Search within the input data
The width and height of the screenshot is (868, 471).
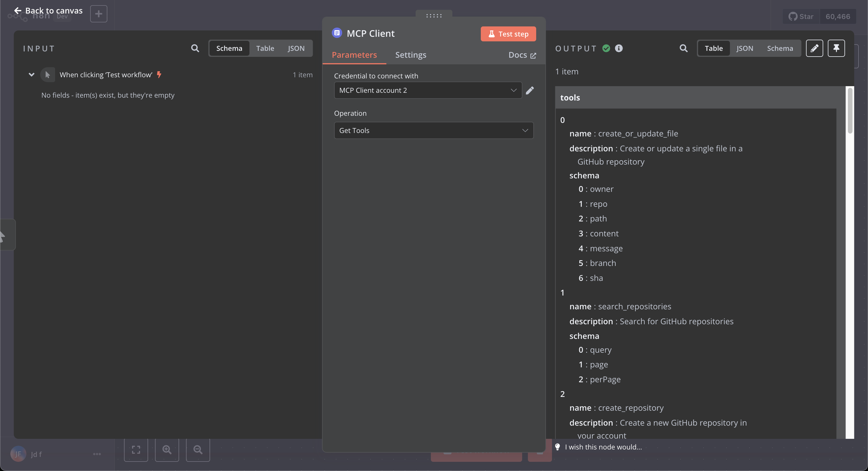pos(195,48)
